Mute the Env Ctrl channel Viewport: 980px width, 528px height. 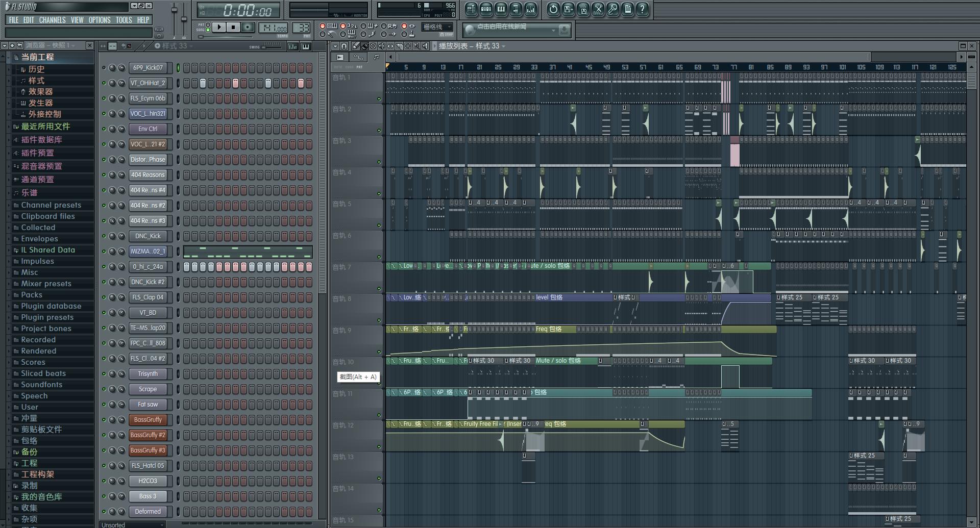(104, 129)
